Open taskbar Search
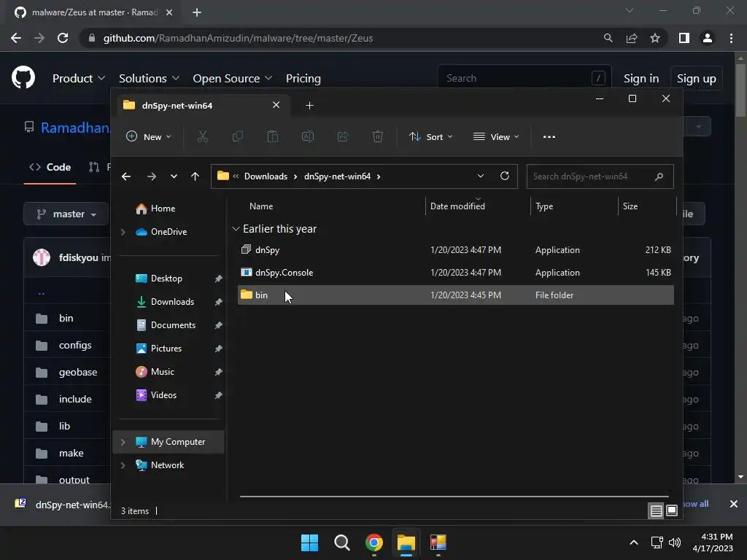This screenshot has height=560, width=747. [x=341, y=542]
